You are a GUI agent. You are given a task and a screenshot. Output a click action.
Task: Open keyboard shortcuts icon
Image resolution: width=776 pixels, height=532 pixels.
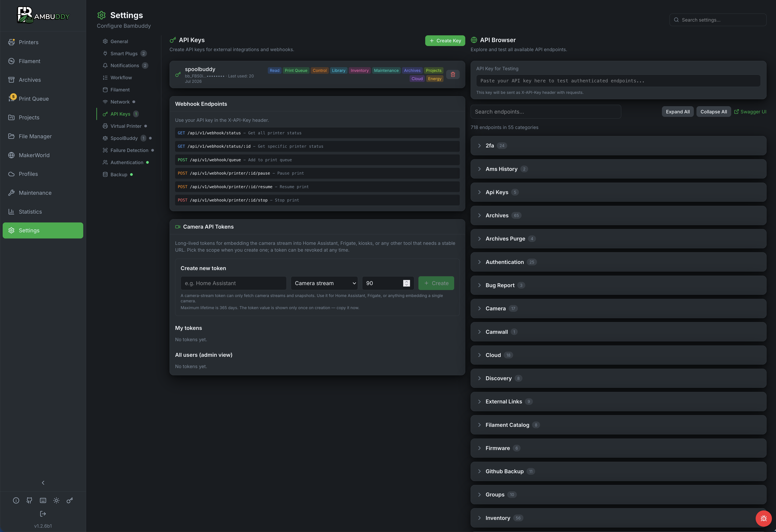pos(43,500)
